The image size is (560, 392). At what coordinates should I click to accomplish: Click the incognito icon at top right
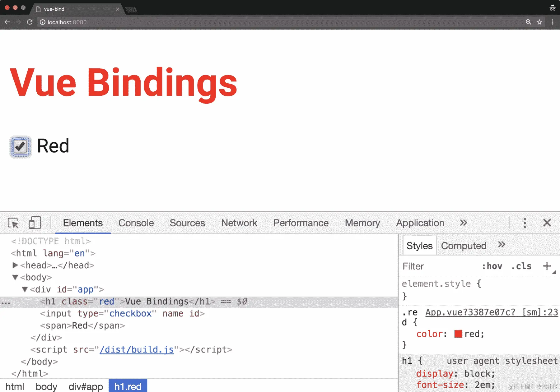tap(553, 7)
